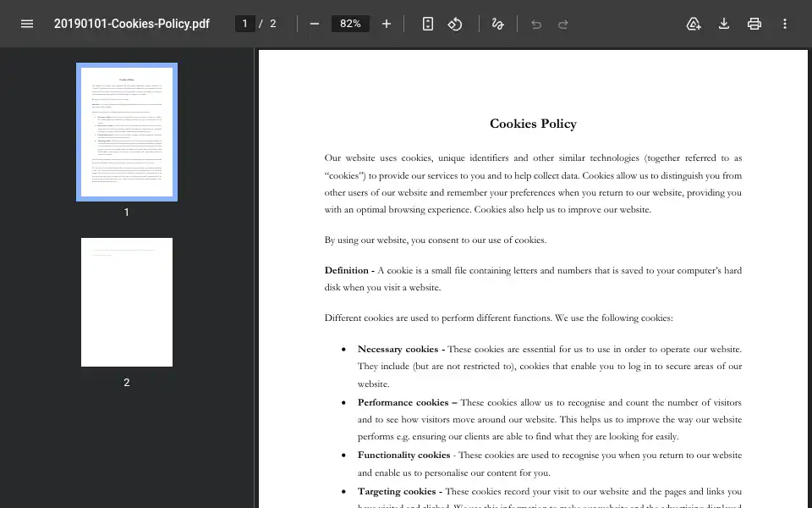
Task: Toggle the sidebar menu hamburger icon
Action: 27,24
